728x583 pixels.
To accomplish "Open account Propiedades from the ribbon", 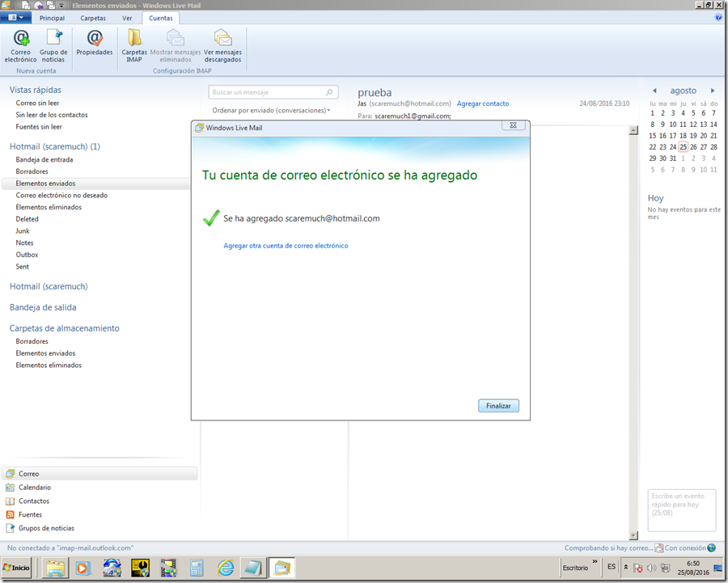I will pyautogui.click(x=95, y=43).
